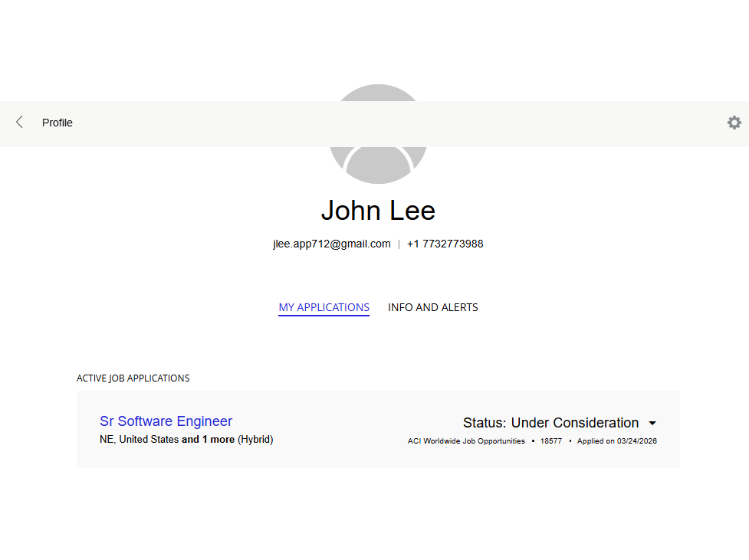The width and height of the screenshot is (749, 560).
Task: Expand the status dropdown arrow
Action: 652,423
